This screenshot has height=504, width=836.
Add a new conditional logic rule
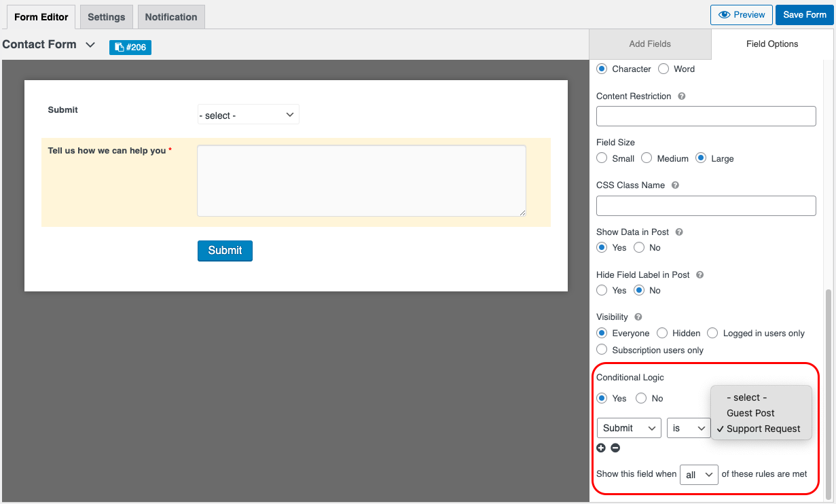pos(601,448)
